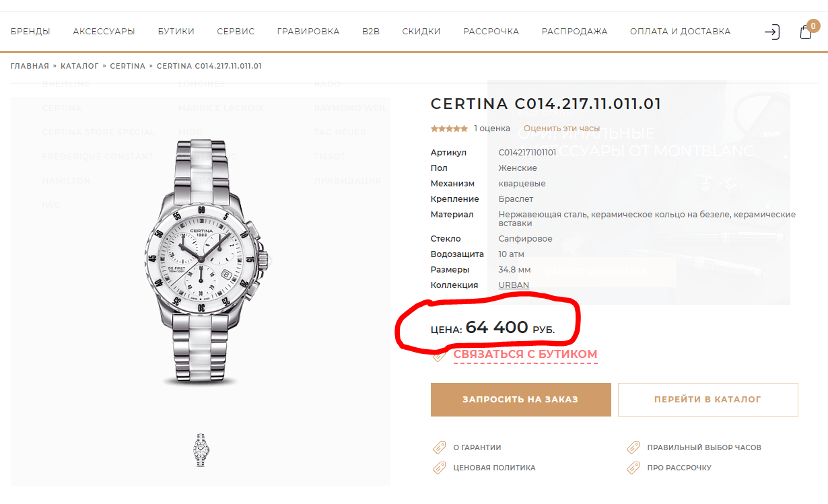Click the login arrow icon

point(772,32)
